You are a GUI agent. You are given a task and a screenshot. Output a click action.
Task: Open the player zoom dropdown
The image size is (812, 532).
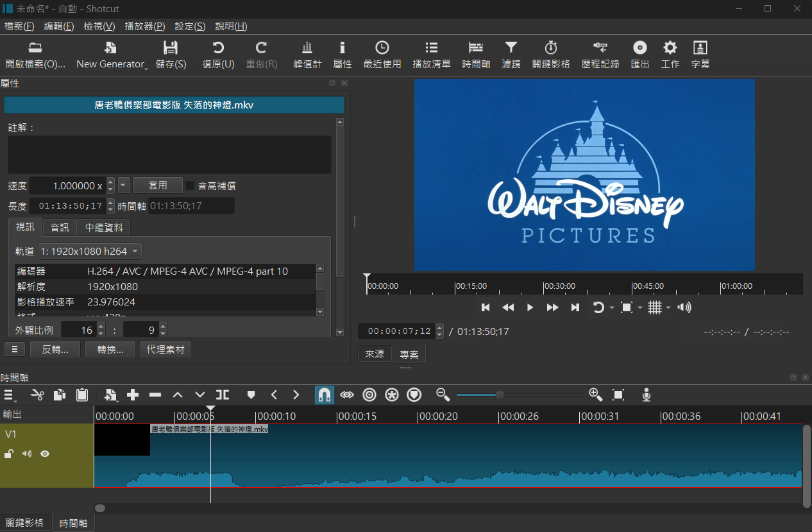click(x=640, y=308)
